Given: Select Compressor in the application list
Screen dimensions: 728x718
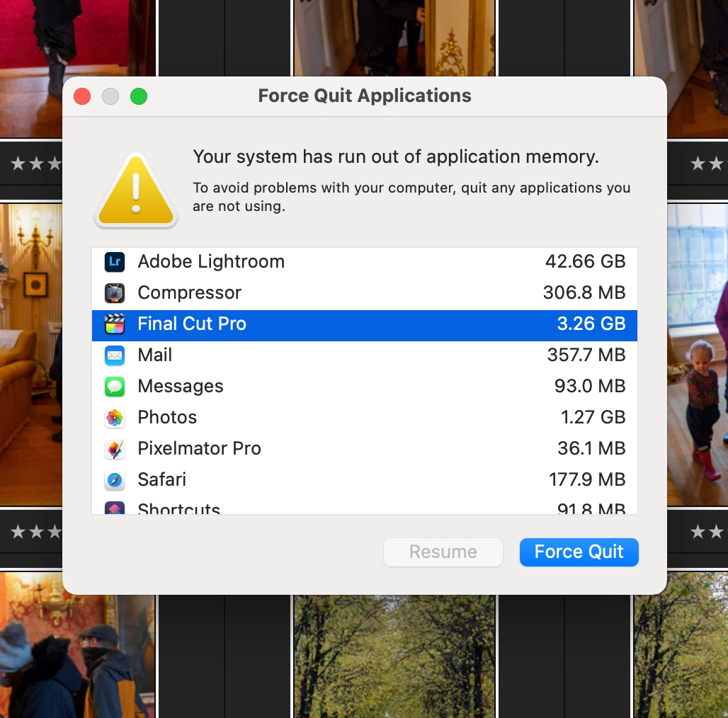Looking at the screenshot, I should click(365, 293).
